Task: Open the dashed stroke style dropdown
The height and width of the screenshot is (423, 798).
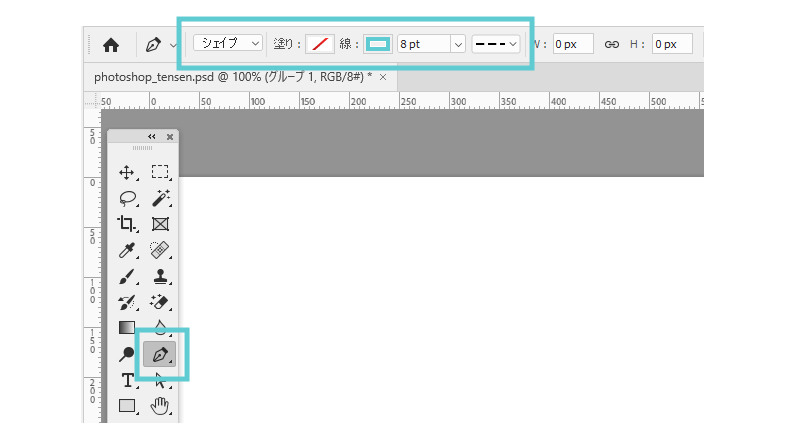Action: (496, 44)
